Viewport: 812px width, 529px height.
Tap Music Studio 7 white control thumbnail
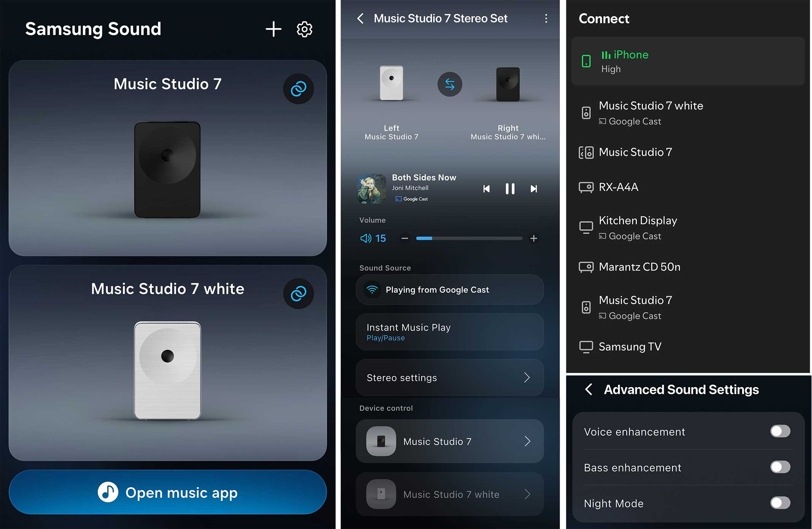(381, 494)
